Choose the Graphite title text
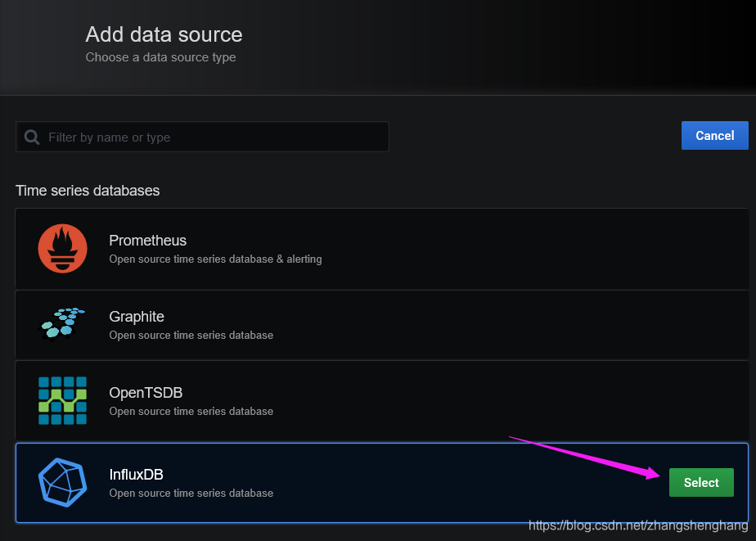756x541 pixels. tap(137, 316)
